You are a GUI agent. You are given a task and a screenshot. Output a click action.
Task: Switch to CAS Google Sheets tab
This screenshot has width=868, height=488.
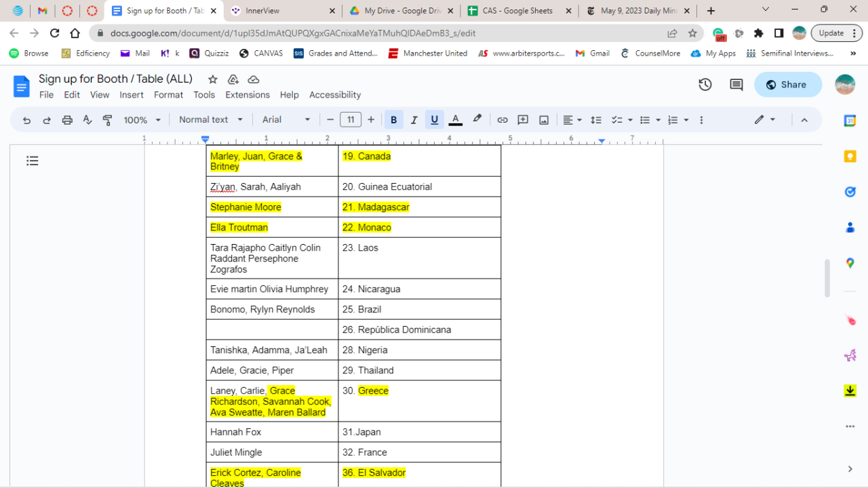[x=519, y=11]
